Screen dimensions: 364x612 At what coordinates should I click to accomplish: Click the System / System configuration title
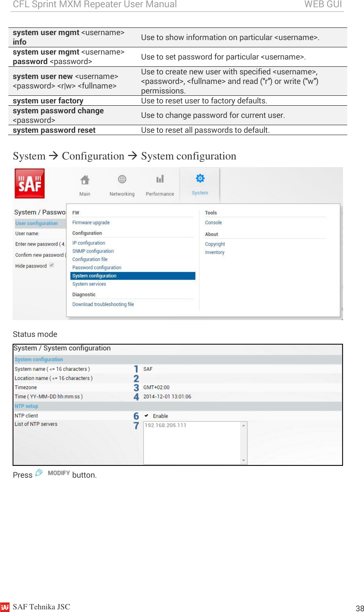[62, 348]
